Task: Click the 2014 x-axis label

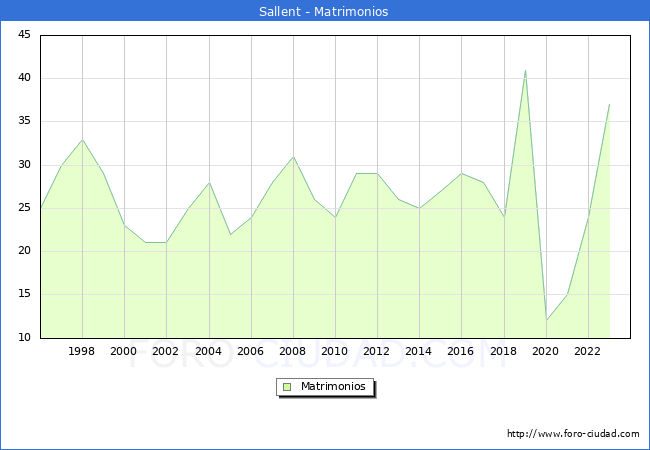Action: (x=419, y=351)
